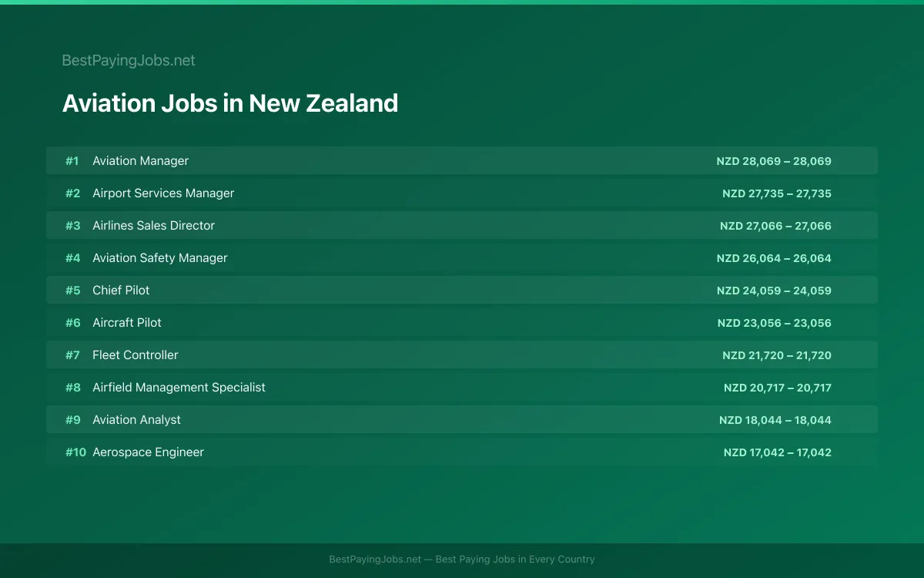Select the Aircraft Pilot job title
This screenshot has width=924, height=578.
pos(127,323)
